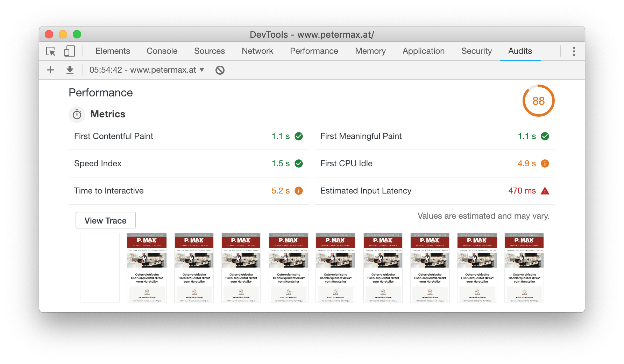Click the green checkmark next to Speed Index
Screen dimensions: 624x364
tap(299, 163)
